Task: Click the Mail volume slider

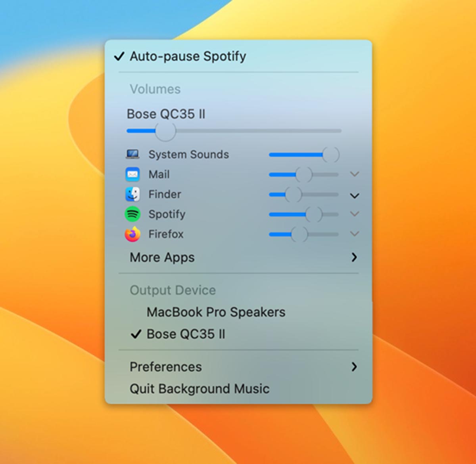Action: [304, 174]
